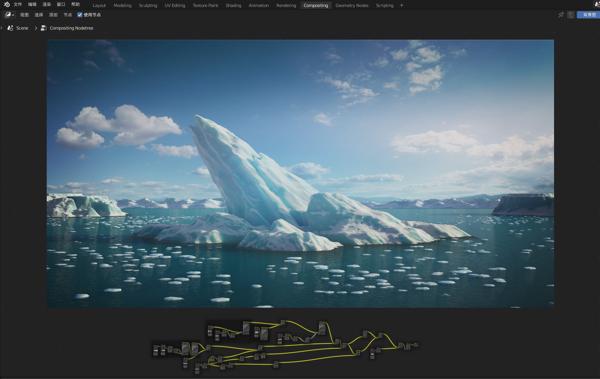Toggle the pin node tree icon
Image resolution: width=600 pixels, height=379 pixels.
click(561, 15)
